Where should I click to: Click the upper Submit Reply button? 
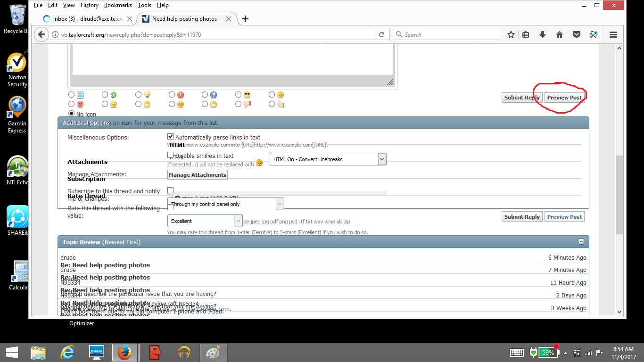[522, 98]
